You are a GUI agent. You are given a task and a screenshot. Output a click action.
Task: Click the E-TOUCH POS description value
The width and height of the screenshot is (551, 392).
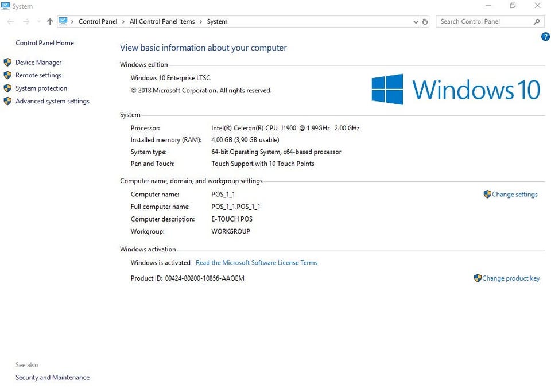[231, 219]
